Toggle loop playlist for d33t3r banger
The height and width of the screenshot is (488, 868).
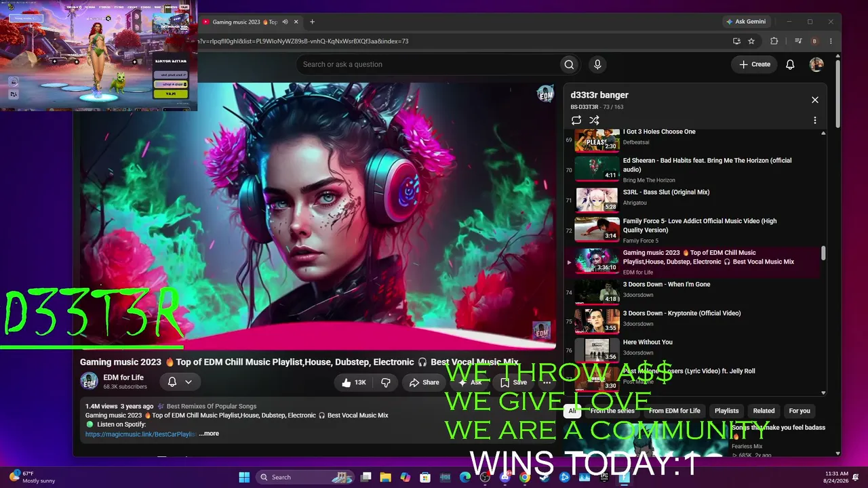click(576, 120)
